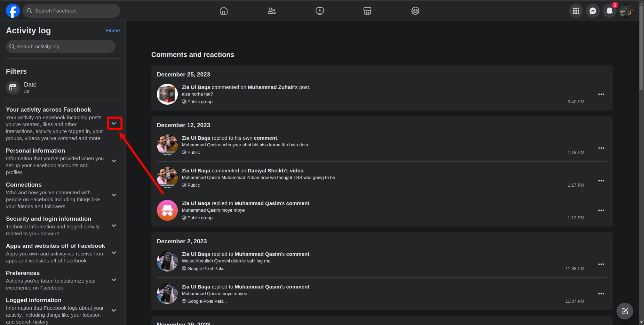Open thumbnail for the 11:37 PM reply
Viewport: 644px width, 325px height.
pos(167,294)
